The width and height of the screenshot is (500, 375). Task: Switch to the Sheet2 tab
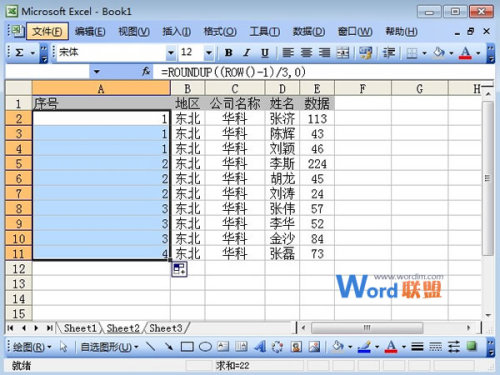coord(123,328)
